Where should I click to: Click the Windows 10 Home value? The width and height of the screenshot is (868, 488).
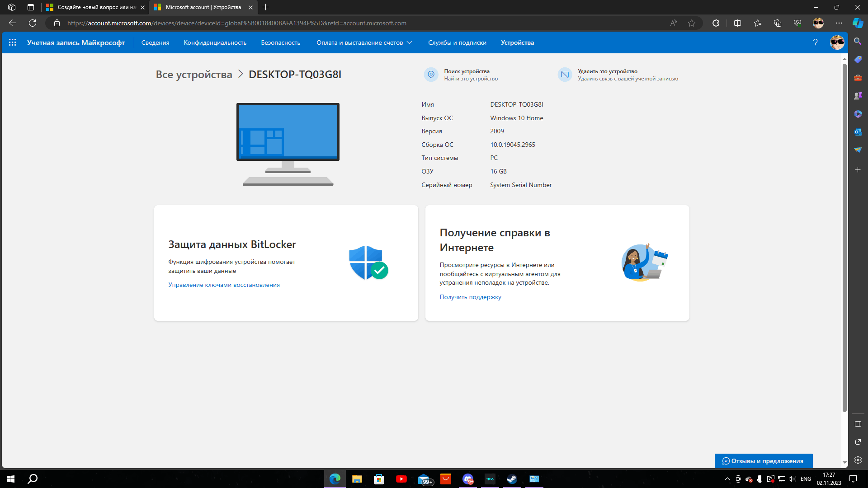[x=516, y=118]
